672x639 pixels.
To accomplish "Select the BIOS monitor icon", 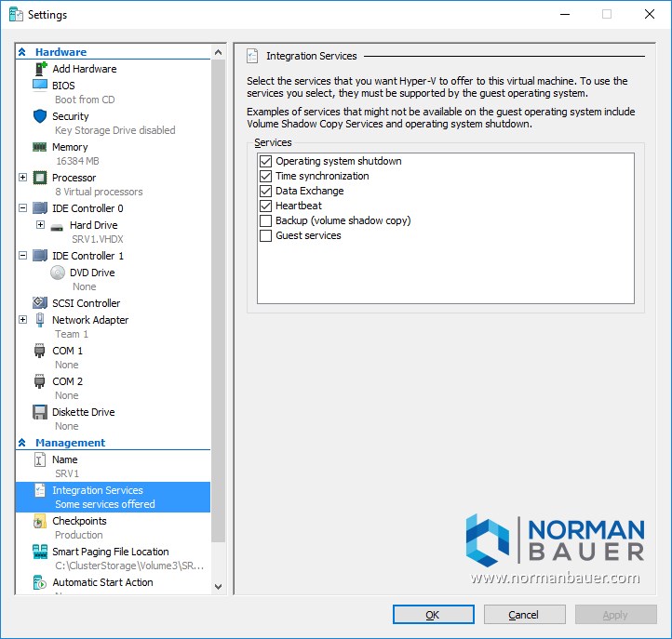I will pyautogui.click(x=40, y=85).
